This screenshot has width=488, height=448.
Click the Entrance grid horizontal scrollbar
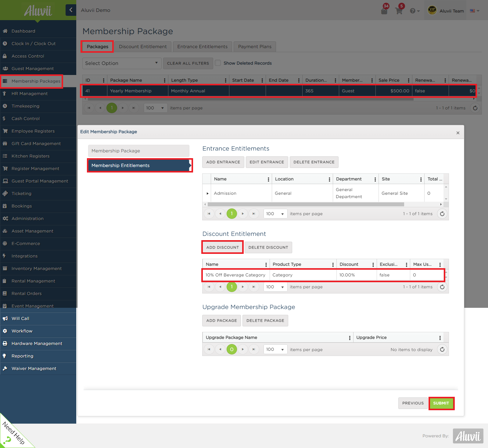coord(306,204)
